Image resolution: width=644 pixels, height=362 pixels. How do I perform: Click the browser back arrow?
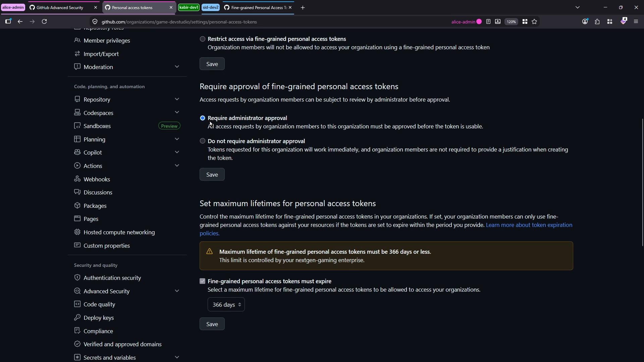(x=20, y=22)
